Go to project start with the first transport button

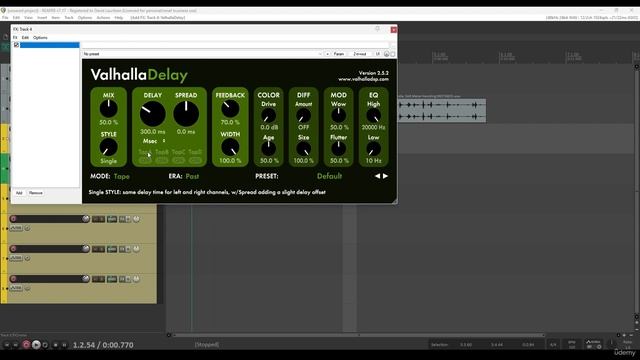pos(7,345)
